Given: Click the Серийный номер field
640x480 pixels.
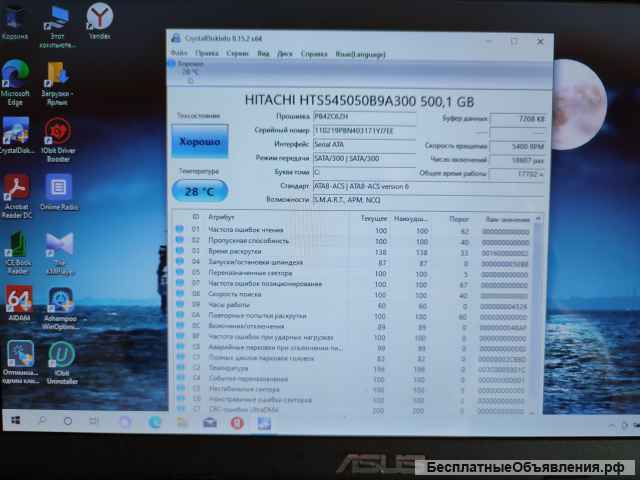Looking at the screenshot, I should (x=364, y=131).
